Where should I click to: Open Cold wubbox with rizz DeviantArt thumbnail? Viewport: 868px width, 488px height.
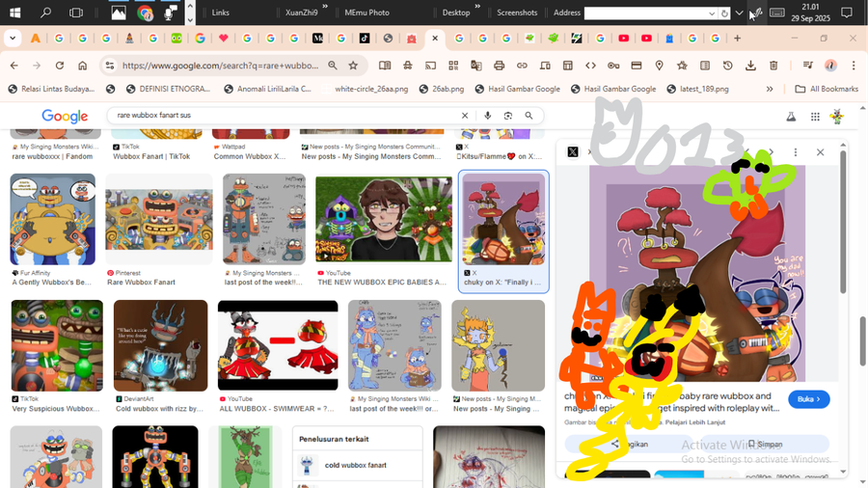click(160, 346)
